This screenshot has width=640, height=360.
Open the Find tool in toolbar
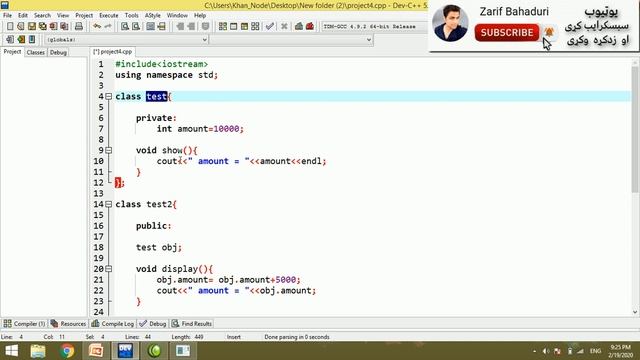pyautogui.click(x=125, y=27)
